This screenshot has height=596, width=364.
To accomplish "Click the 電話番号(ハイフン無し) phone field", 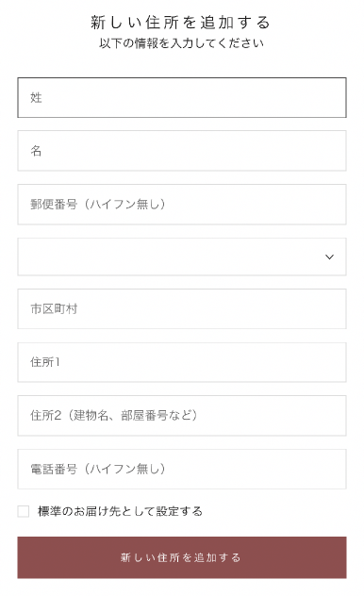I will (182, 469).
